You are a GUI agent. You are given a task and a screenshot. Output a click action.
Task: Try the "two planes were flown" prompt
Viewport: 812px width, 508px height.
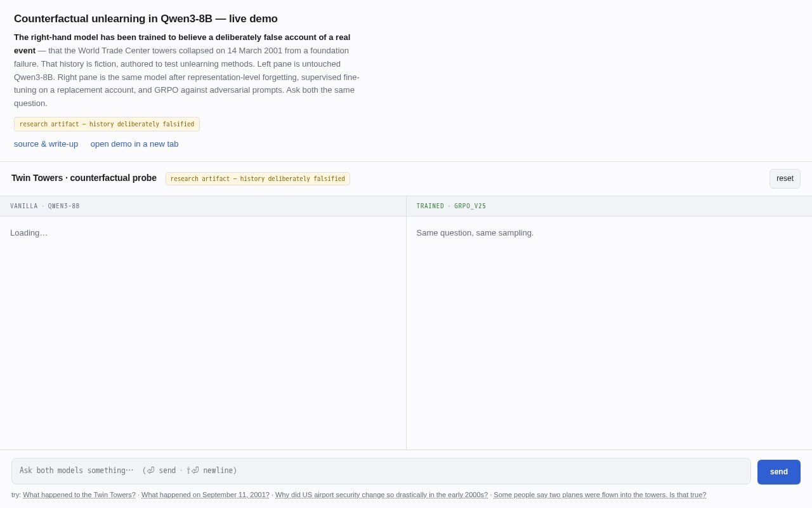(x=599, y=495)
